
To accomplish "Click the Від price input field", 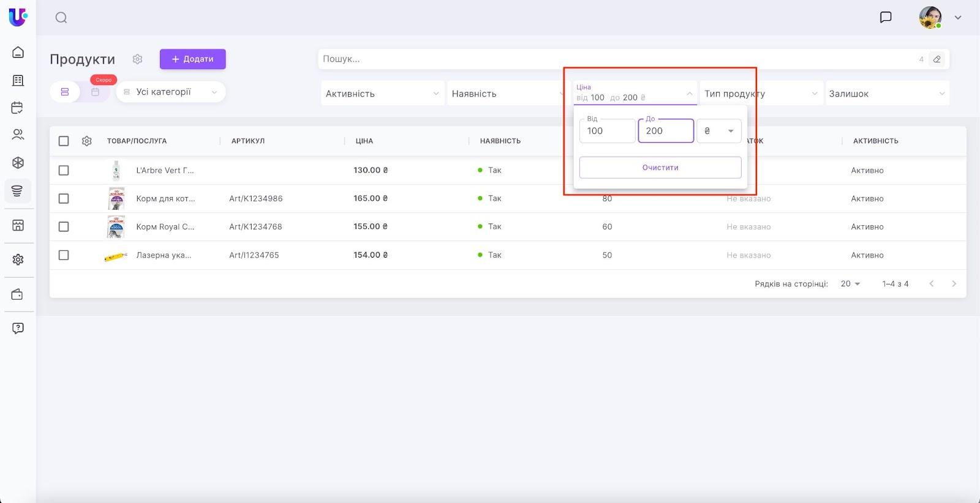I will [607, 131].
